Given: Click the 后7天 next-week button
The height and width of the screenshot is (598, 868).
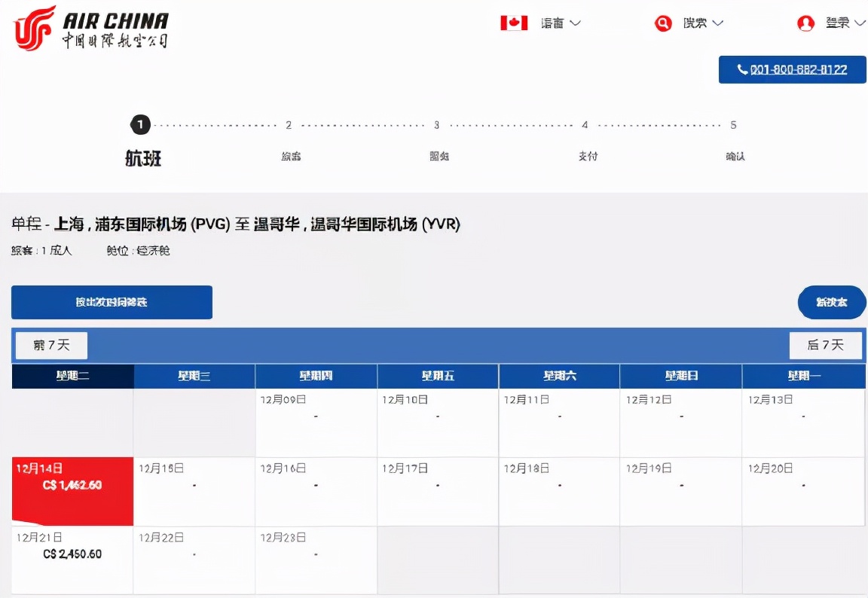Looking at the screenshot, I should [826, 345].
